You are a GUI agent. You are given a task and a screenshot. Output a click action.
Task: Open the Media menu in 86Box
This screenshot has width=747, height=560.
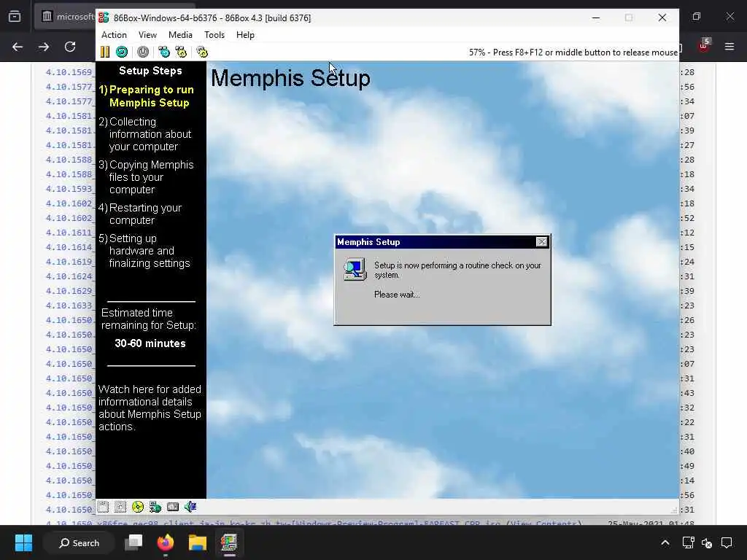pyautogui.click(x=181, y=35)
